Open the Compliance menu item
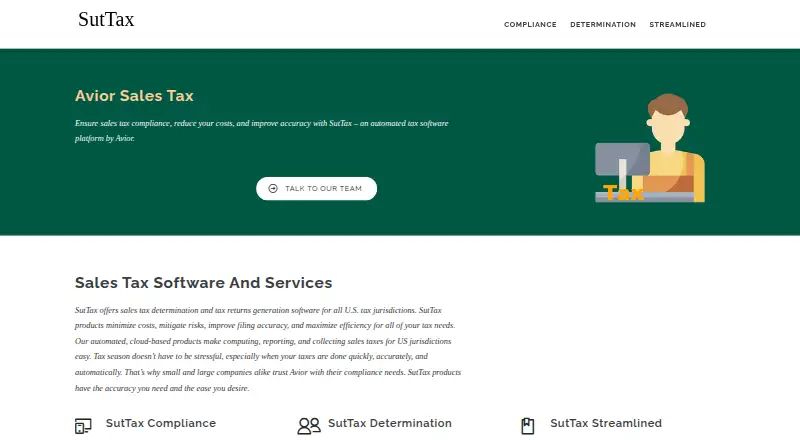Image resolution: width=800 pixels, height=440 pixels. tap(530, 25)
